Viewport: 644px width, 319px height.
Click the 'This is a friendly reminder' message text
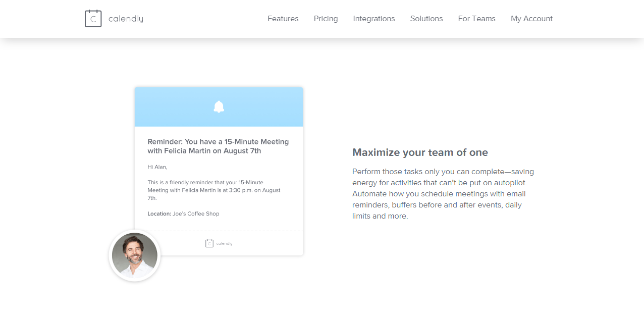[214, 190]
